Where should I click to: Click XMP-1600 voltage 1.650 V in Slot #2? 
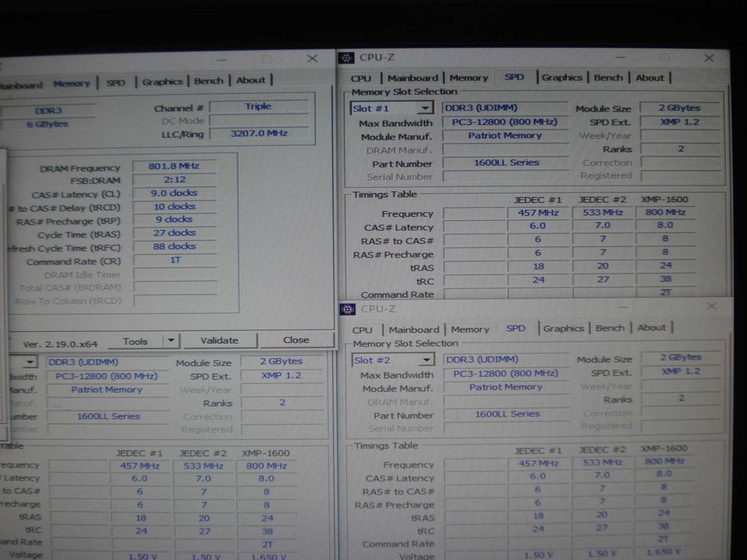[x=663, y=552]
